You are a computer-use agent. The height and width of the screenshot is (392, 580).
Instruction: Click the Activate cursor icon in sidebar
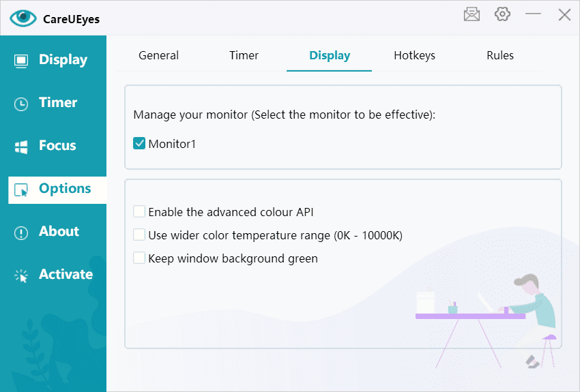point(21,275)
